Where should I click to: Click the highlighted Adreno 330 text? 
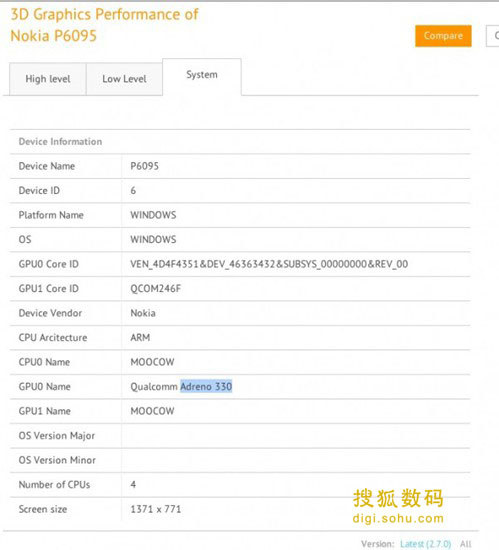tap(206, 387)
